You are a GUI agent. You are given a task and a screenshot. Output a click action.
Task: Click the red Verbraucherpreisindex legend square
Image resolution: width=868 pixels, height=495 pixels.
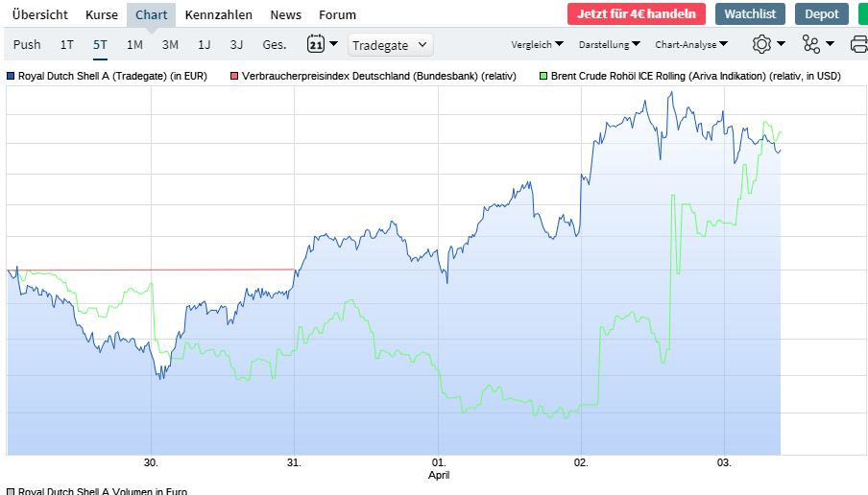tap(235, 75)
